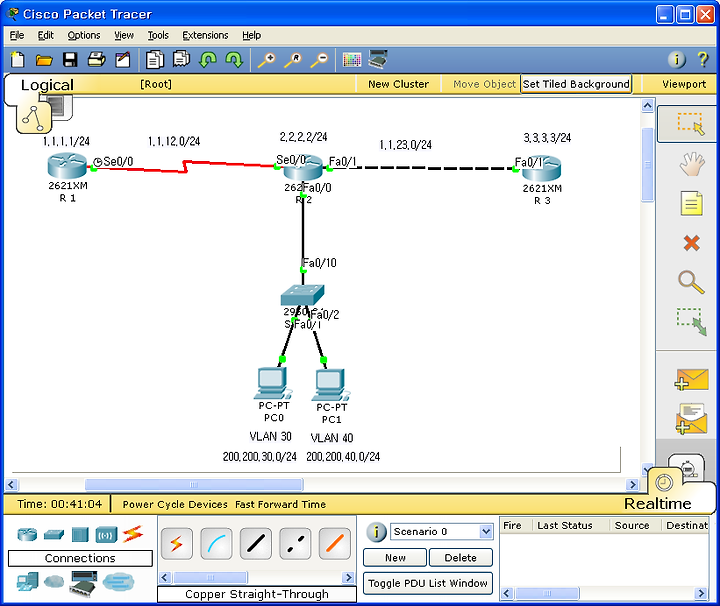This screenshot has width=720, height=606.
Task: Choose the Resize Shape tool
Action: tap(692, 322)
